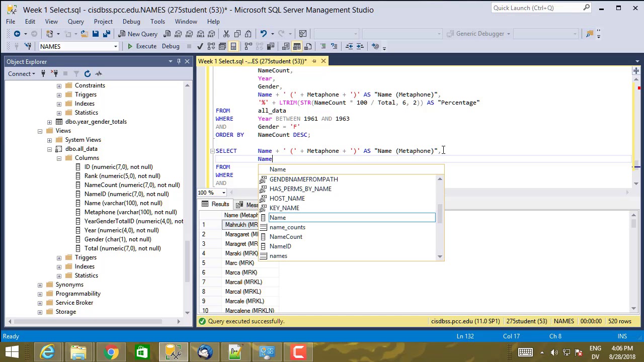
Task: Click the Change Connection plug icon
Action: [28, 46]
